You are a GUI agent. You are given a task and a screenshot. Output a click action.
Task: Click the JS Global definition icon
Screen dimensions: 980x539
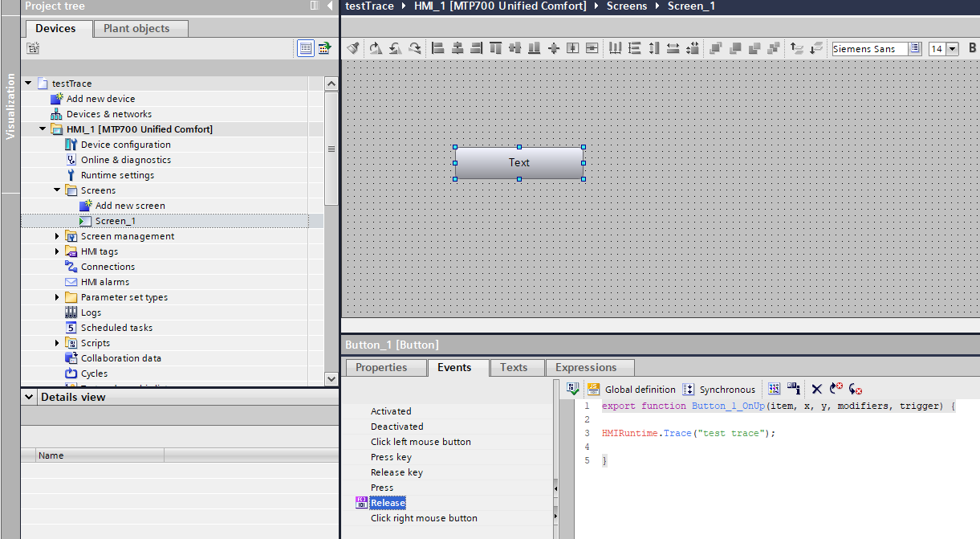(594, 389)
